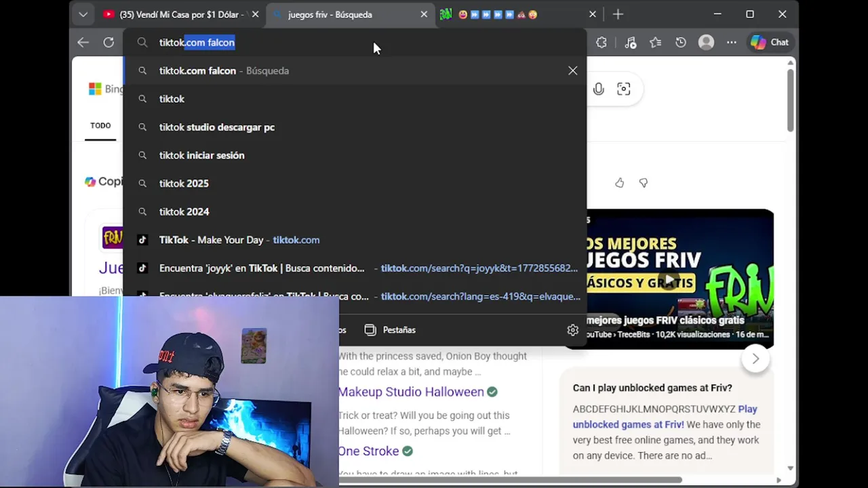Open visual search camera icon

pyautogui.click(x=624, y=89)
